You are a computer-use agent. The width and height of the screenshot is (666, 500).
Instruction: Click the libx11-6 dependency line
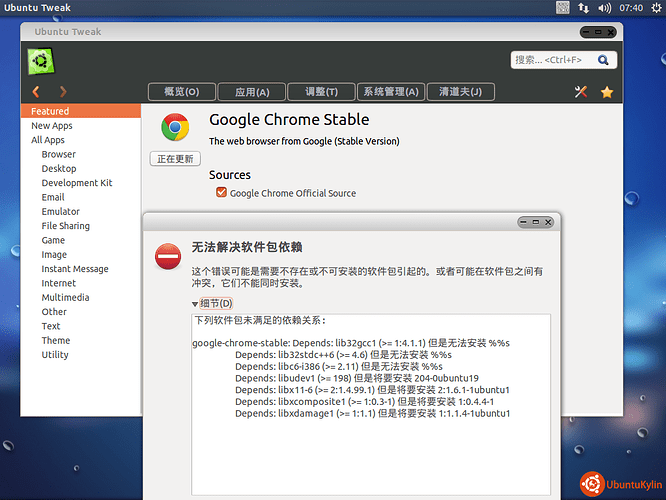pos(373,390)
